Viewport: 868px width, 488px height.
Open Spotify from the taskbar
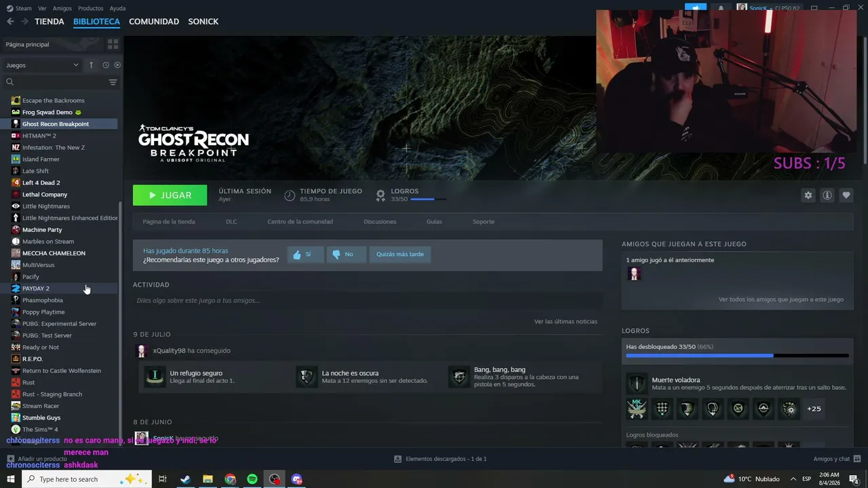252,479
